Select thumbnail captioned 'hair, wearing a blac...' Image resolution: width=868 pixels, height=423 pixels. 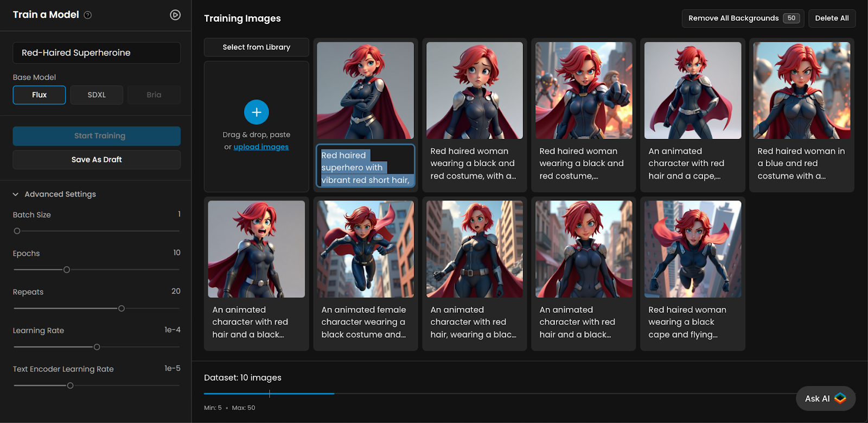[x=475, y=249]
